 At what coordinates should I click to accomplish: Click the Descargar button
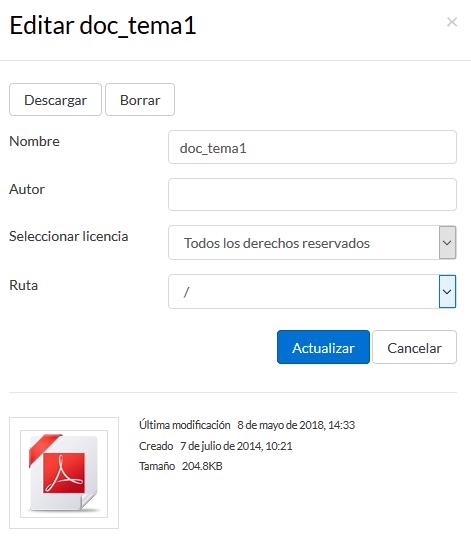tap(55, 100)
